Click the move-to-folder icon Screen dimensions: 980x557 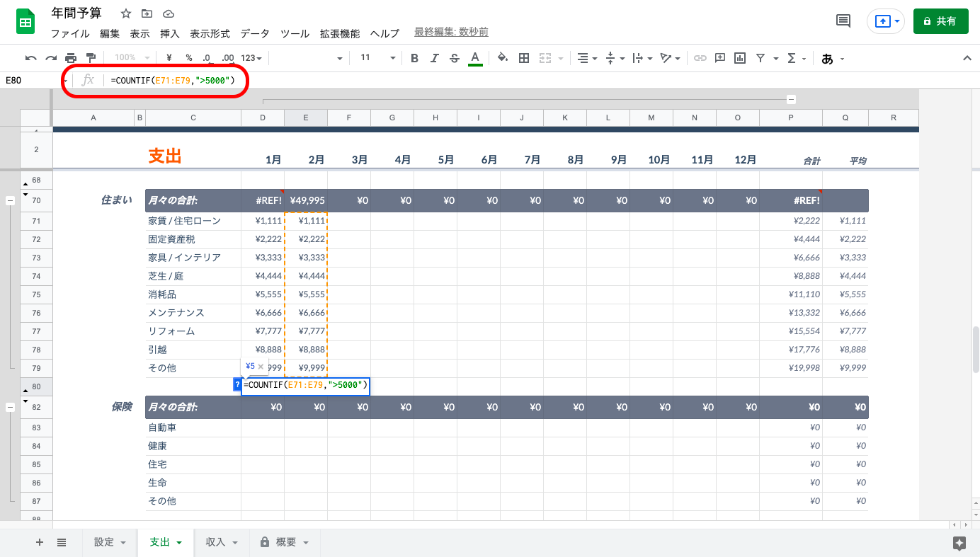click(147, 13)
